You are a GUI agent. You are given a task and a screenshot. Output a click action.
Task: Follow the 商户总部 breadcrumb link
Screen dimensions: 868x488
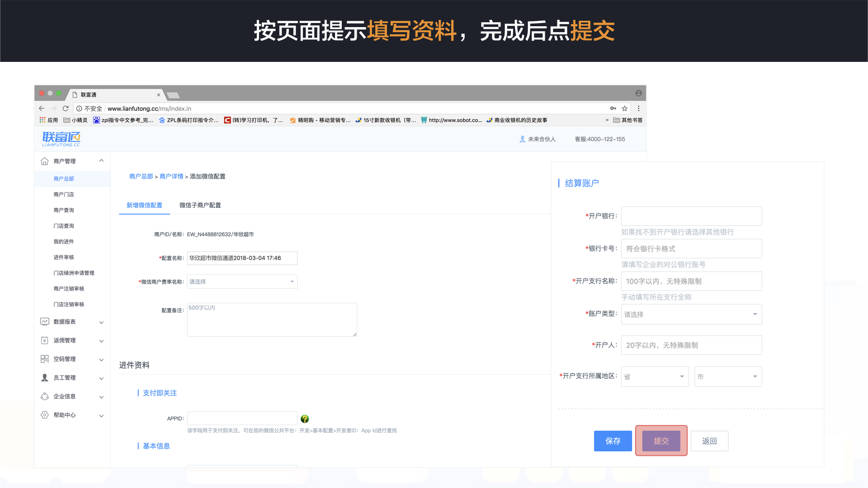tap(141, 176)
